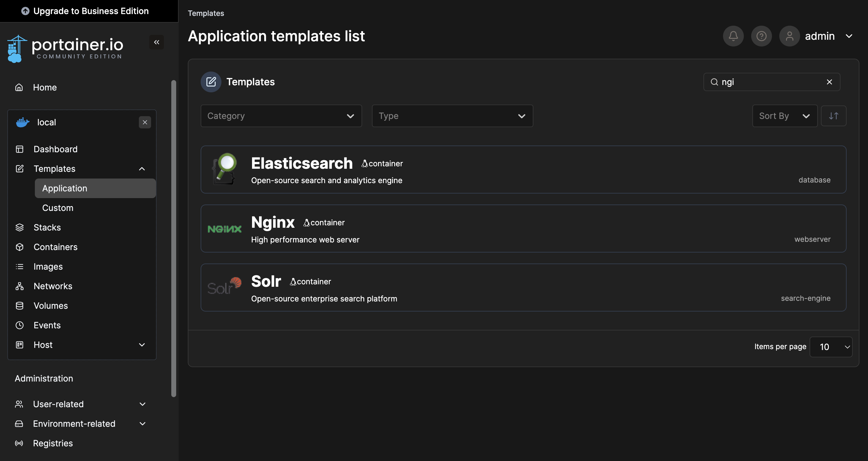Select the Solr template card

pos(523,287)
